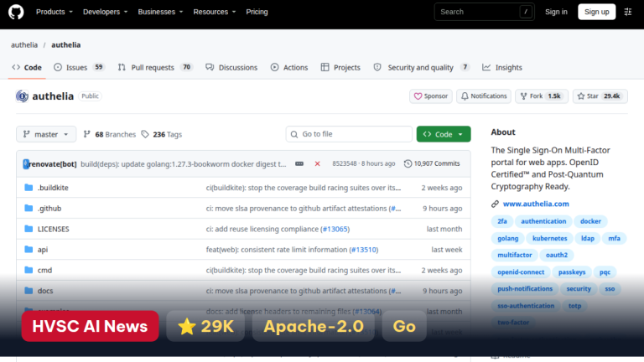Select the oauth2 topic tag
644x362 pixels.
(557, 255)
